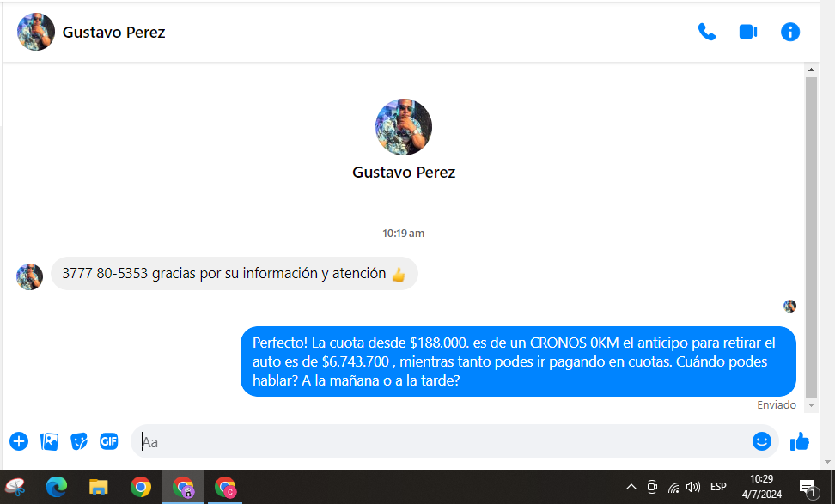The image size is (835, 504).
Task: Select the received message with phone number
Action: pyautogui.click(x=234, y=275)
